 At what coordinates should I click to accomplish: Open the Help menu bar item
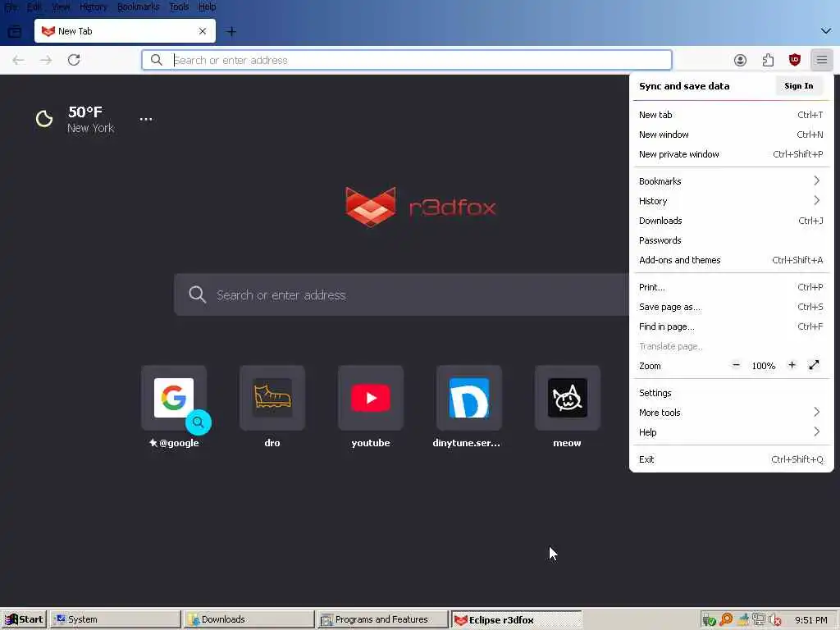(x=208, y=7)
